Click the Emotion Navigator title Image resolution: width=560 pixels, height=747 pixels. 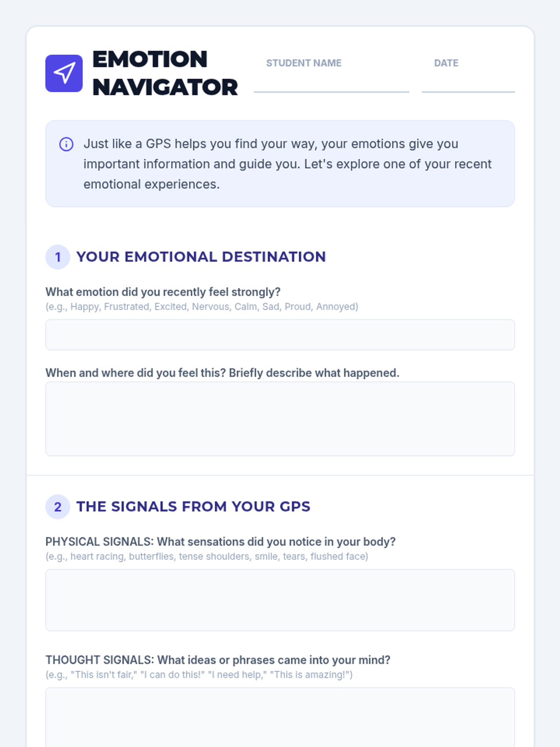[x=165, y=73]
